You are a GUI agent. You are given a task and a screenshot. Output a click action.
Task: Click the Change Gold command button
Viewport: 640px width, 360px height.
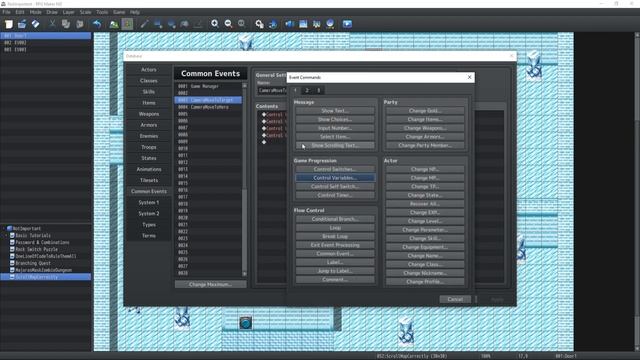(424, 111)
